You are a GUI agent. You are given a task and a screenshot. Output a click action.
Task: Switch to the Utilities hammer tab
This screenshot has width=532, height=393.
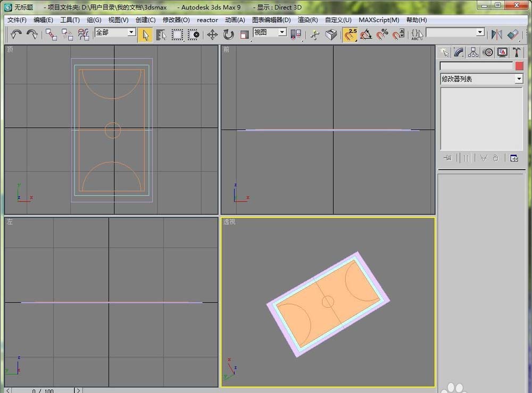point(517,52)
